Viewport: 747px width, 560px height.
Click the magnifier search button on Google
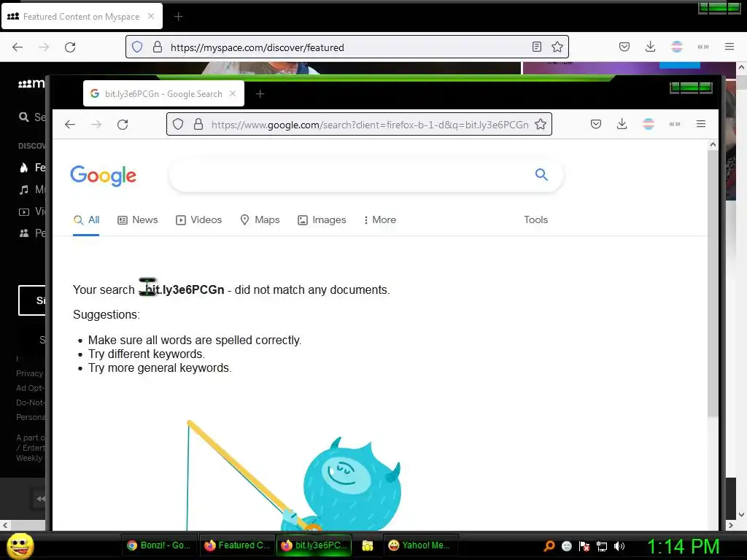tap(541, 175)
